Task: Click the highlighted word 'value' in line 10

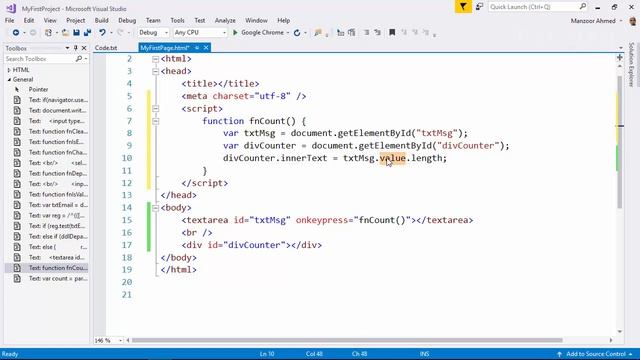Action: pyautogui.click(x=393, y=158)
